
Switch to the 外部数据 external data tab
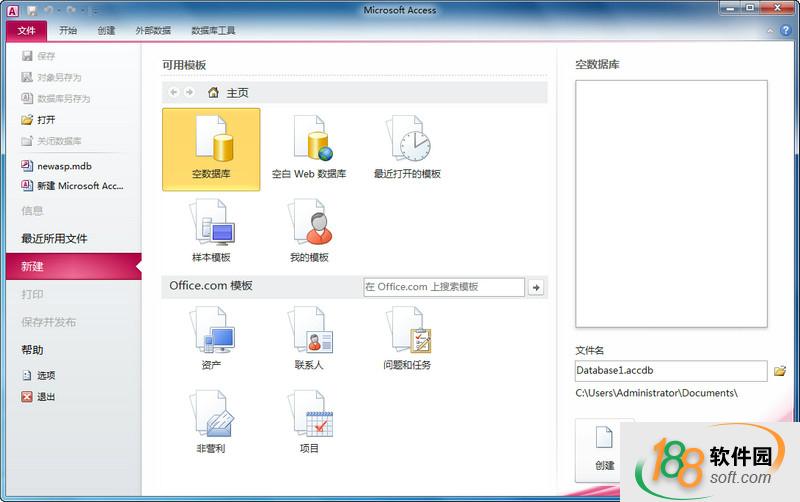153,31
